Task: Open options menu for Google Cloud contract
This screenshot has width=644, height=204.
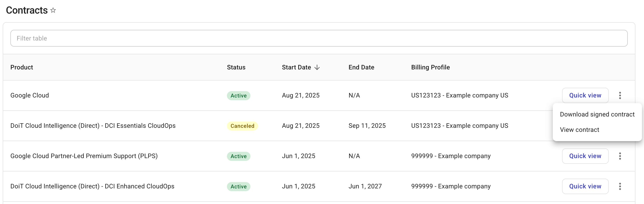Action: pos(620,95)
